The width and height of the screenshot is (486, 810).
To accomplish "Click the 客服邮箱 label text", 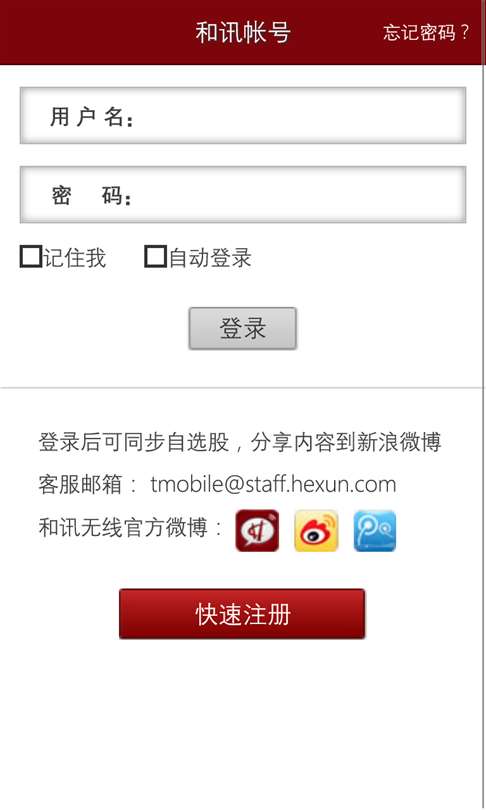I will (x=81, y=485).
